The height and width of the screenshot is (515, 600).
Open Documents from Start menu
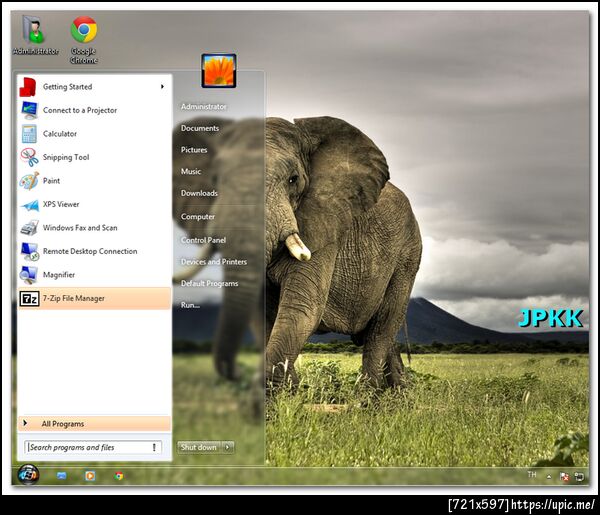tap(200, 128)
